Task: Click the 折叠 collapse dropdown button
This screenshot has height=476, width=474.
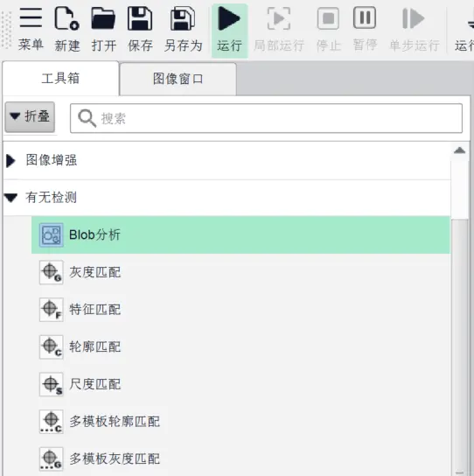Action: pyautogui.click(x=30, y=116)
